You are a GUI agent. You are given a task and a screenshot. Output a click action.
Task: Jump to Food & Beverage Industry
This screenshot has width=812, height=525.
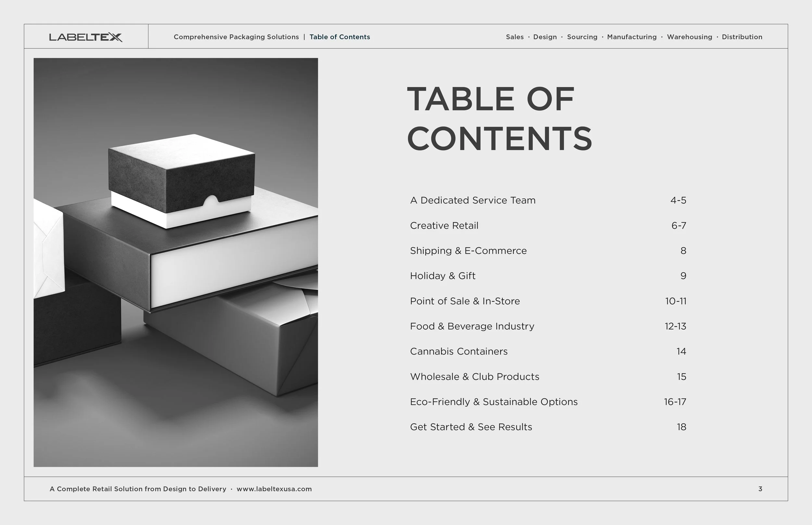(472, 326)
